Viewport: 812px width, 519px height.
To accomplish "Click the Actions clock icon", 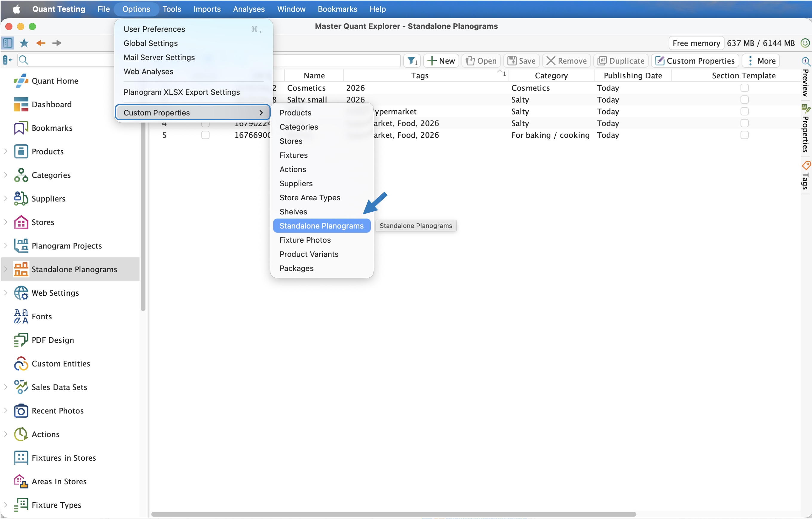I will coord(21,435).
